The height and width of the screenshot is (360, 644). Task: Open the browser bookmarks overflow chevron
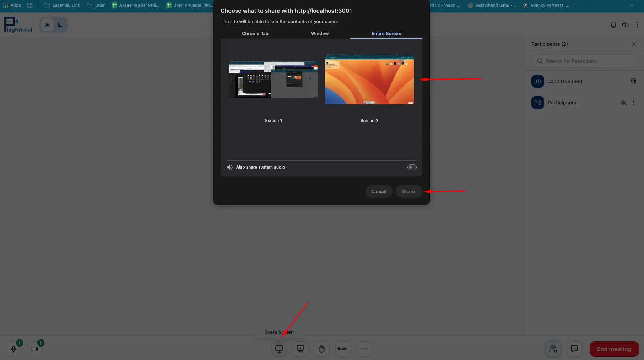632,5
